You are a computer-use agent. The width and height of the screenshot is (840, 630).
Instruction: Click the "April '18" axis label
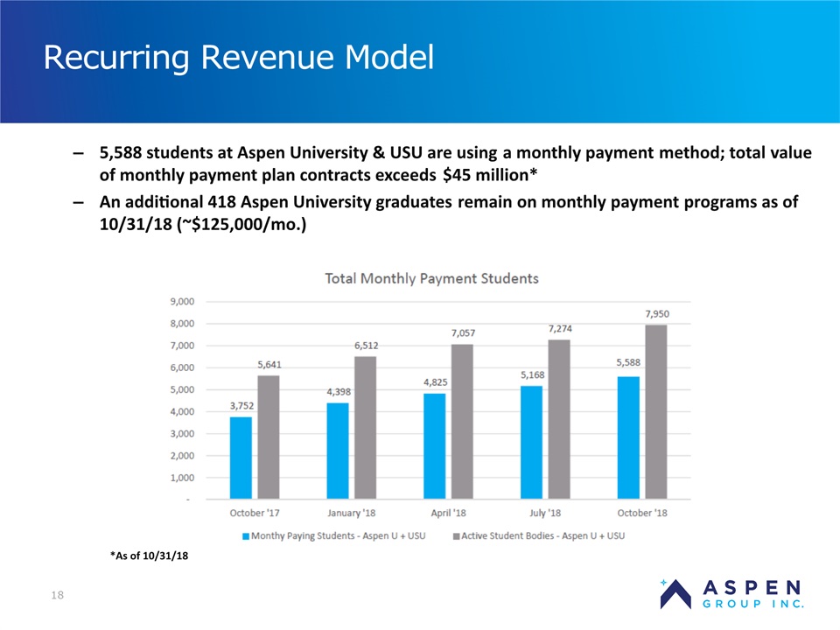[x=448, y=514]
